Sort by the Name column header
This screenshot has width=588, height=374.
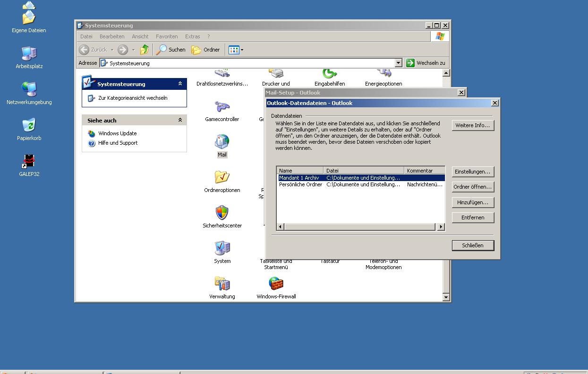click(x=300, y=171)
